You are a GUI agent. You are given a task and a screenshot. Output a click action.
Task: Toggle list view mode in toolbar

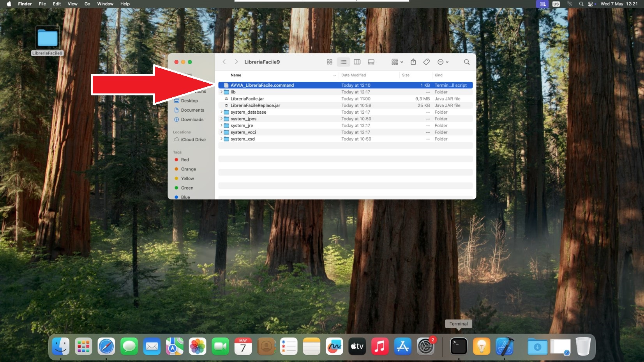coord(343,62)
